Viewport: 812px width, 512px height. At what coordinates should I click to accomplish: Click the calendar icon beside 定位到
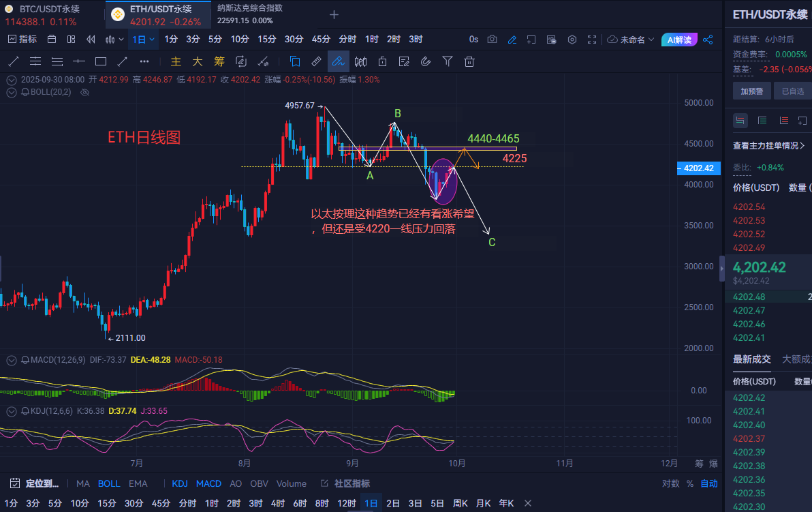[x=15, y=483]
